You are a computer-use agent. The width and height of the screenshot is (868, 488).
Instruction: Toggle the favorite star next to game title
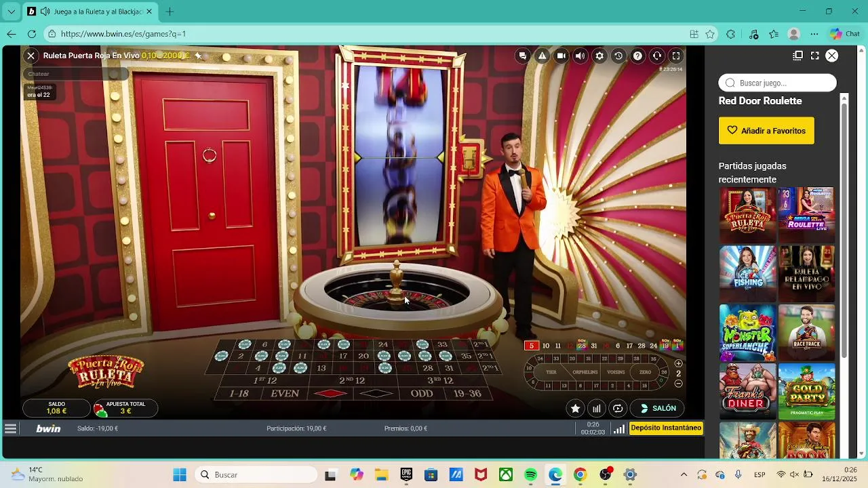point(198,56)
